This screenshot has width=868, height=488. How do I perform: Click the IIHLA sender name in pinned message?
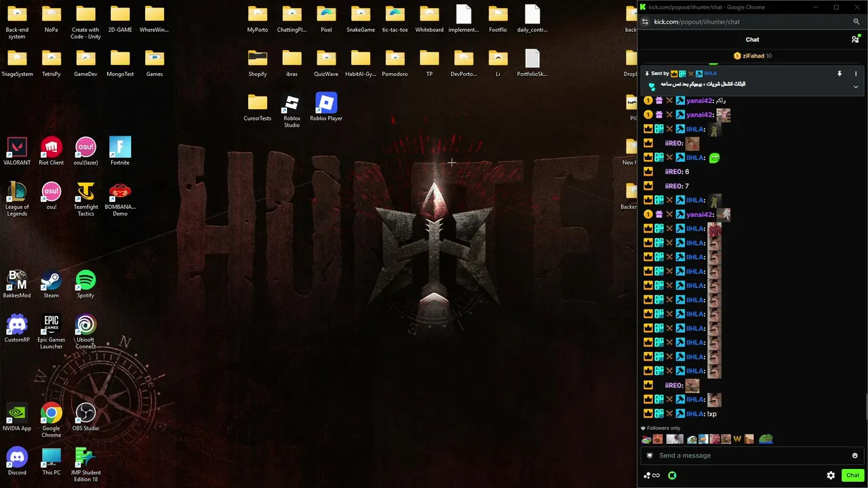point(710,73)
